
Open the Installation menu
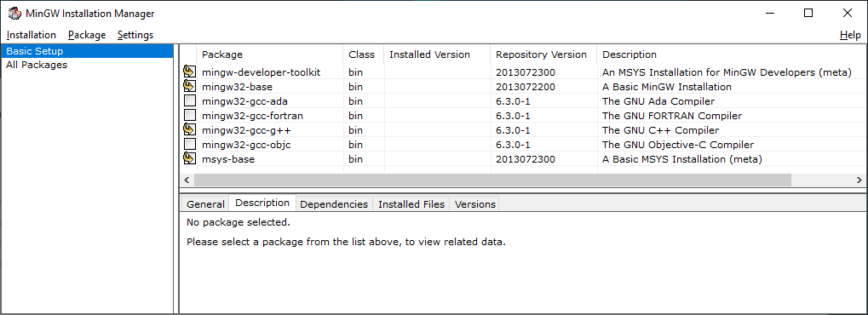tap(32, 35)
